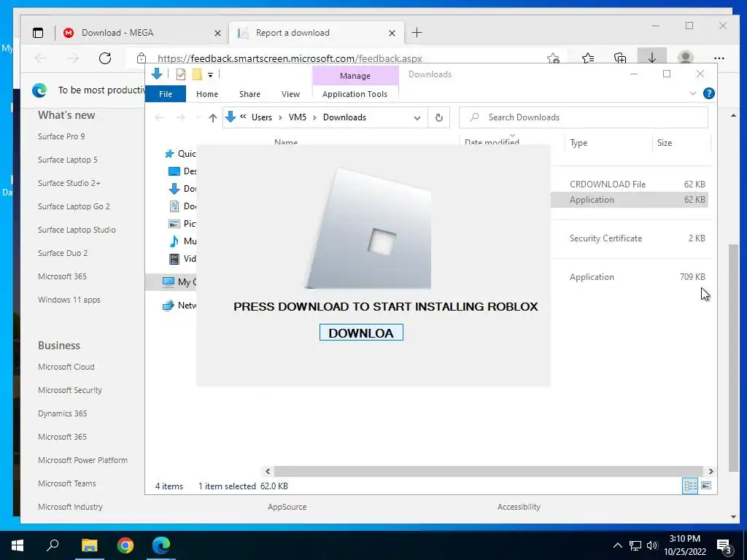This screenshot has height=560, width=747.
Task: Open Edge Collections icon
Action: pos(620,58)
